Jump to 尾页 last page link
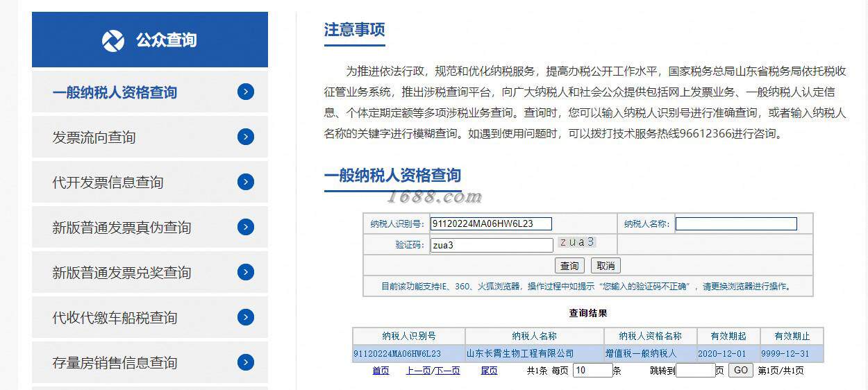868x390 pixels. click(x=489, y=371)
